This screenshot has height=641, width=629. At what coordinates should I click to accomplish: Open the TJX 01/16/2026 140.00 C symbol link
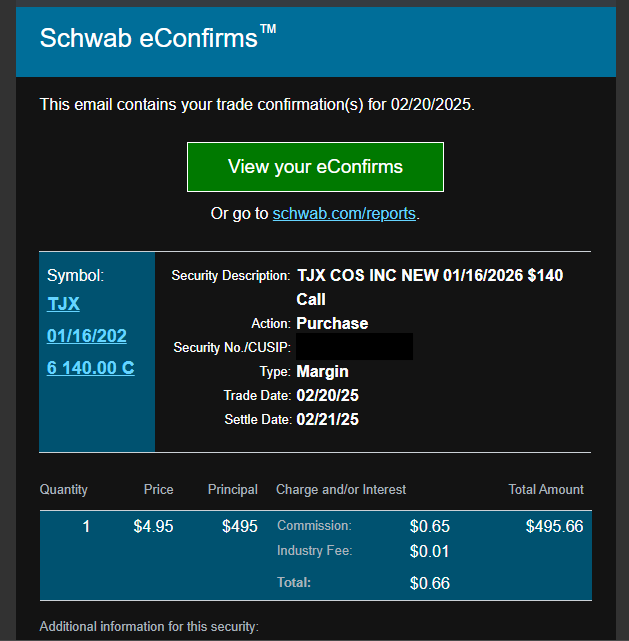pos(88,335)
